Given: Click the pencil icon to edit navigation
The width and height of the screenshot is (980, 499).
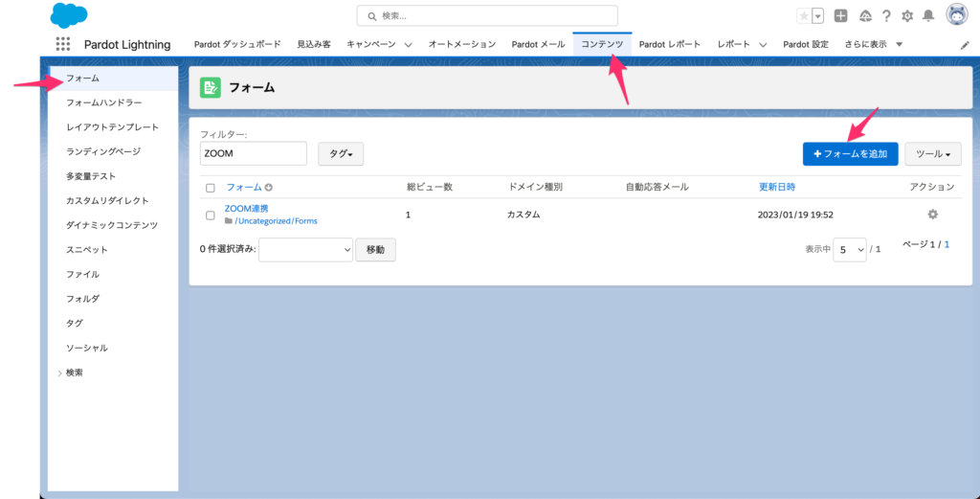Looking at the screenshot, I should (x=965, y=45).
